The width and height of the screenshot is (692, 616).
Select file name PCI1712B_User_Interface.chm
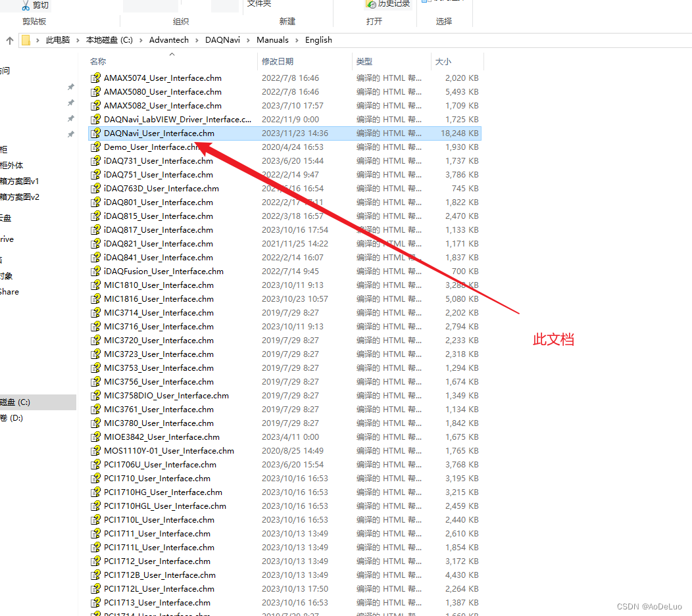click(159, 575)
